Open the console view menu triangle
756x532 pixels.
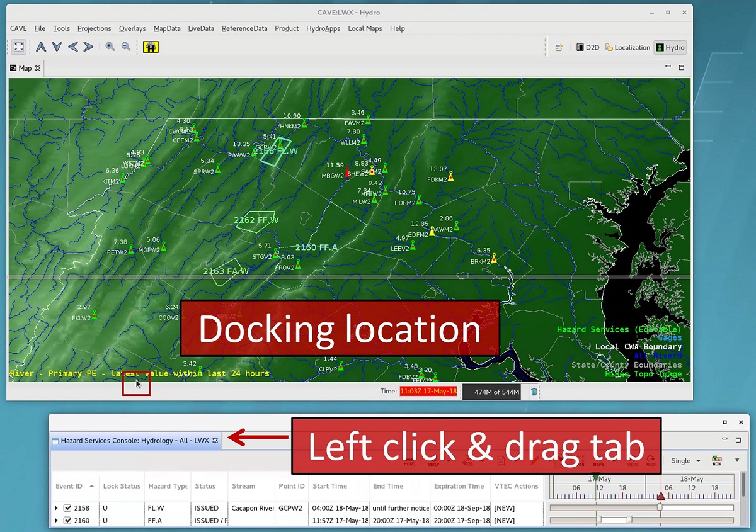point(737,461)
